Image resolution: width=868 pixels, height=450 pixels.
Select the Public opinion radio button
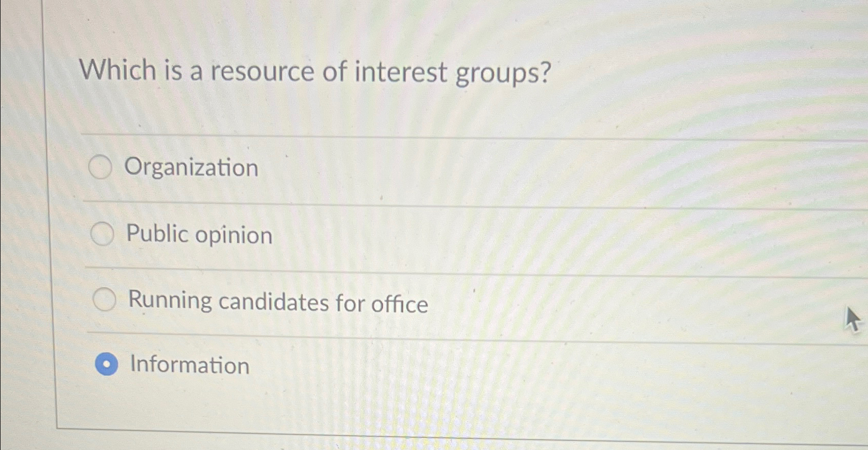(102, 234)
